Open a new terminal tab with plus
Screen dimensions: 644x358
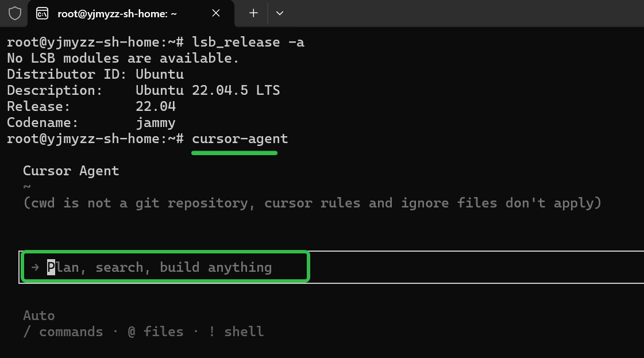point(253,13)
